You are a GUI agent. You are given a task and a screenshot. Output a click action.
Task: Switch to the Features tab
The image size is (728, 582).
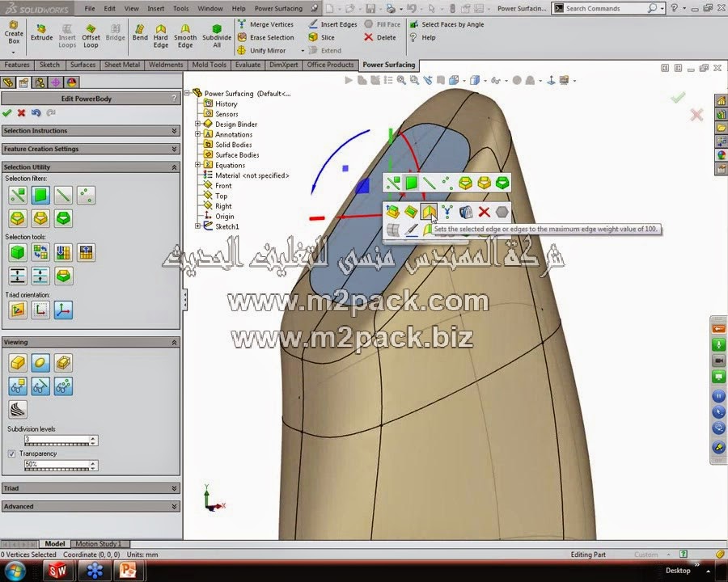[x=17, y=65]
